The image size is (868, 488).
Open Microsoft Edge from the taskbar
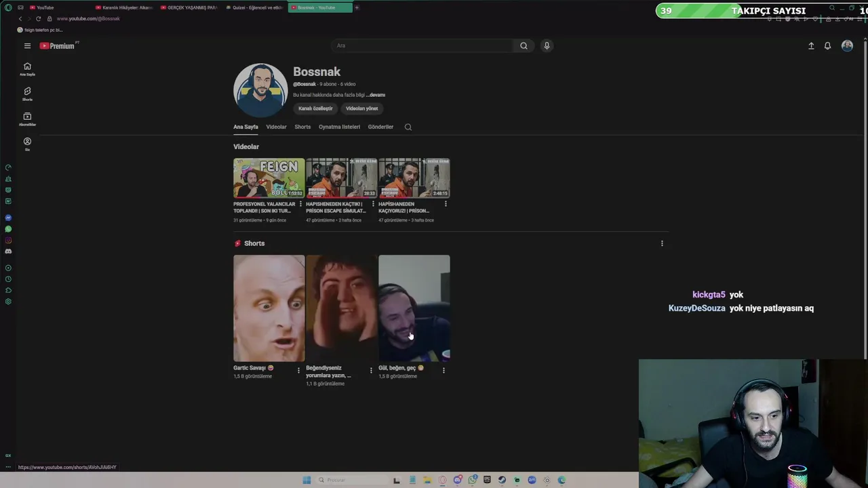point(561,480)
